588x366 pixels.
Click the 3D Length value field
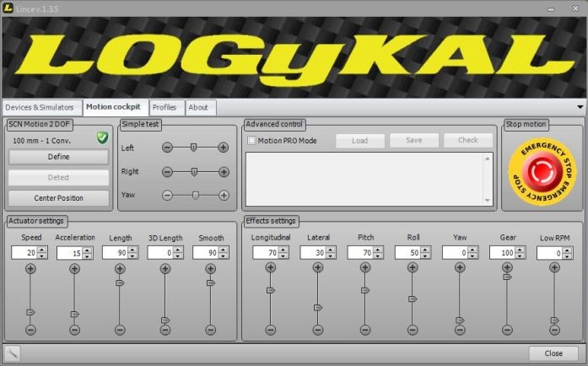coord(159,253)
